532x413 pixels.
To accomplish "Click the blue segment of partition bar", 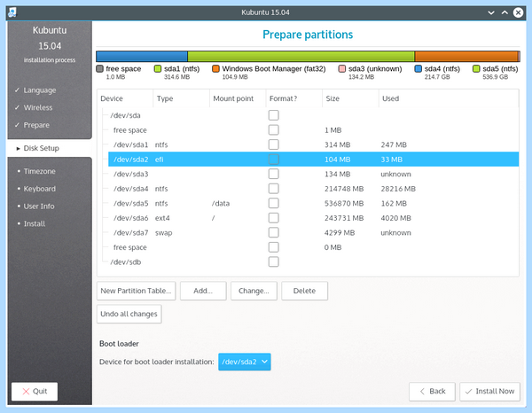I will (x=142, y=57).
